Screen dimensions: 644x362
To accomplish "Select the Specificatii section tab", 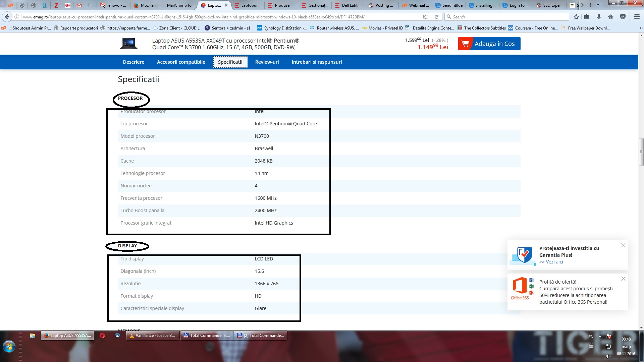I will pyautogui.click(x=230, y=62).
